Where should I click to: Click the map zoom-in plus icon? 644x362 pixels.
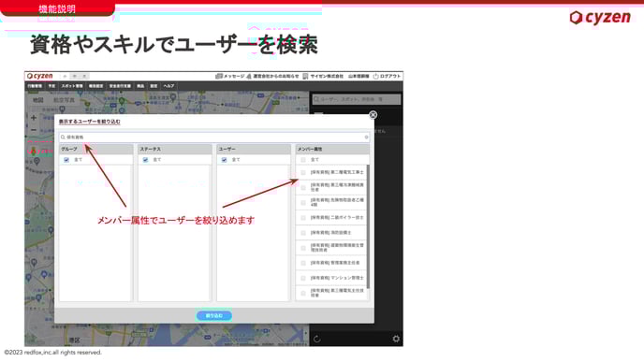point(34,118)
